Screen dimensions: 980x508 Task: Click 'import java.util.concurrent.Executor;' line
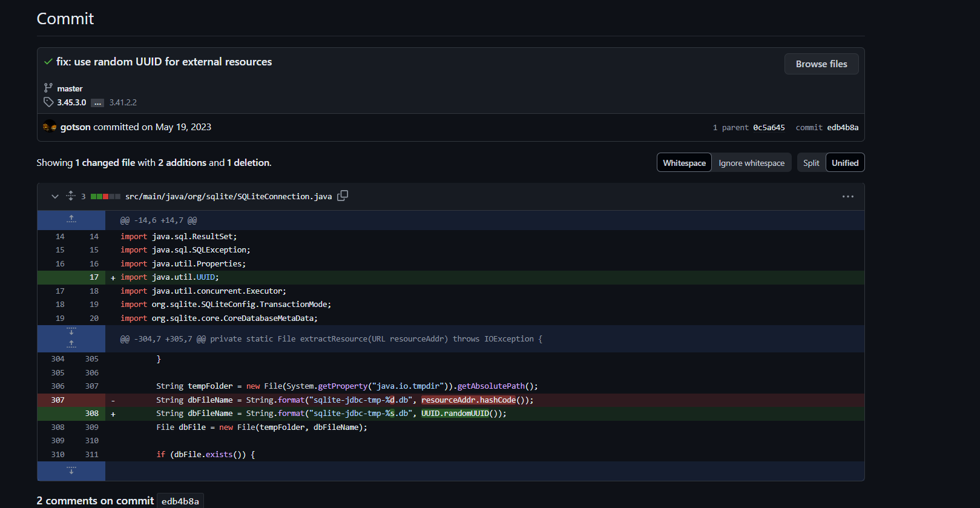(x=203, y=291)
